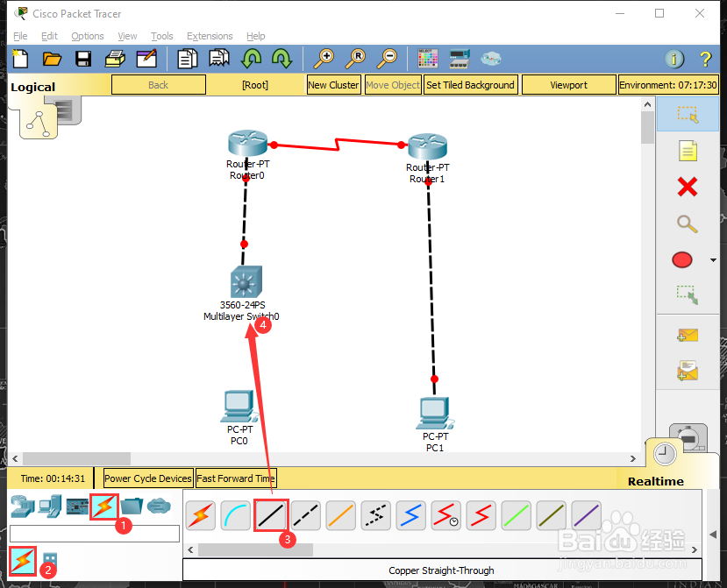Click the Viewport button
Image resolution: width=727 pixels, height=588 pixels.
(569, 85)
